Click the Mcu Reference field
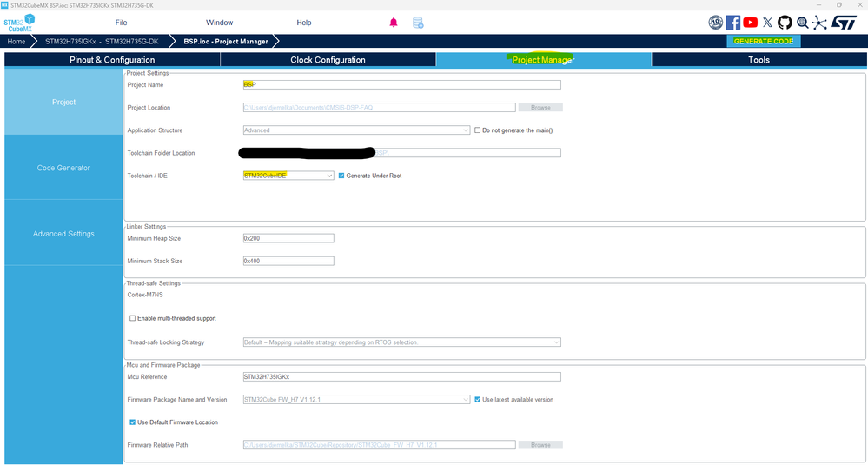The image size is (868, 465). pyautogui.click(x=402, y=376)
